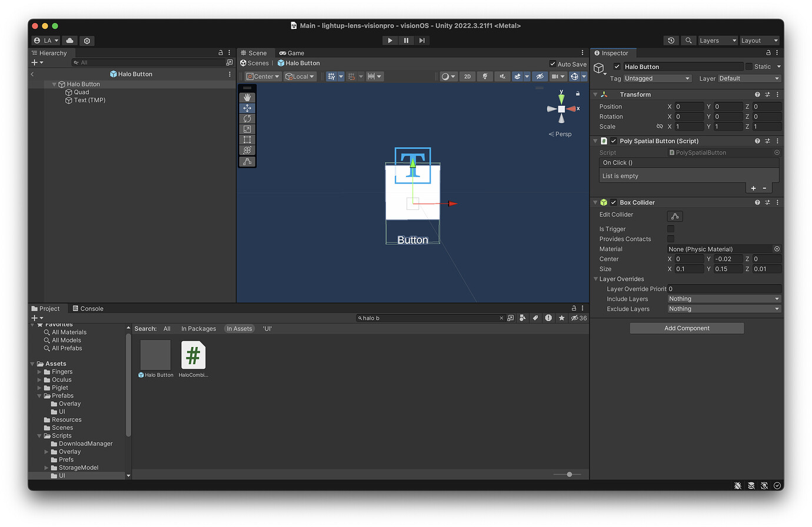Open the Include Layers dropdown

723,298
